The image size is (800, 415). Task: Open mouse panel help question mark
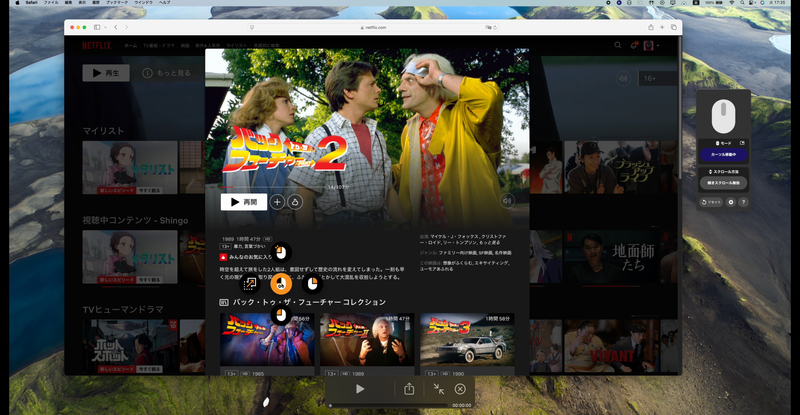743,202
